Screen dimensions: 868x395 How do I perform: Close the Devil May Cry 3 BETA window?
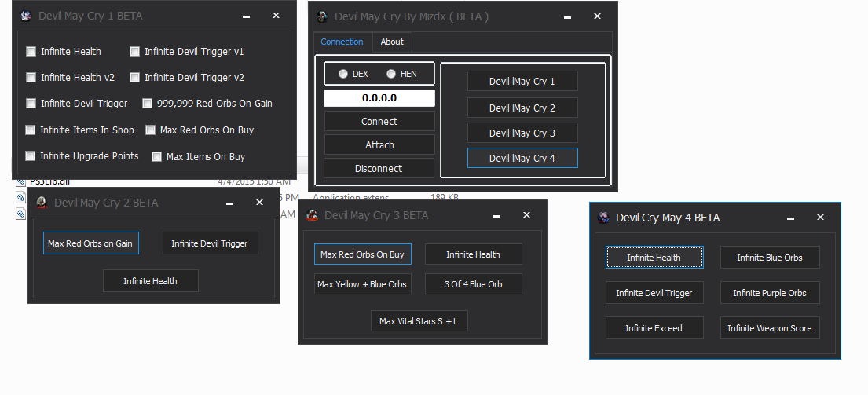[x=526, y=214]
